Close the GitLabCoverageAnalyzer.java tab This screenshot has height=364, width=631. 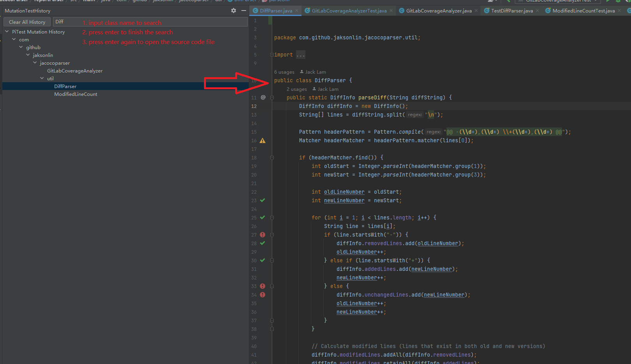point(476,11)
